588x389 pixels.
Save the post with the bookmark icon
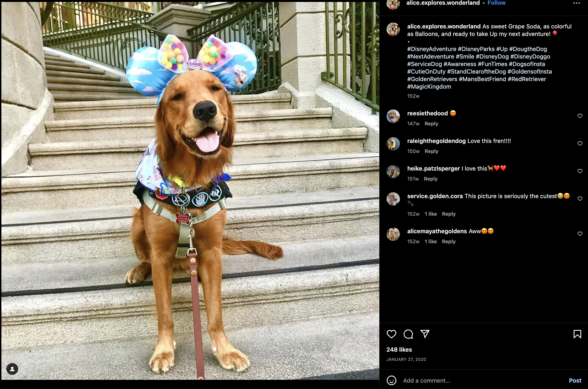[x=577, y=334]
